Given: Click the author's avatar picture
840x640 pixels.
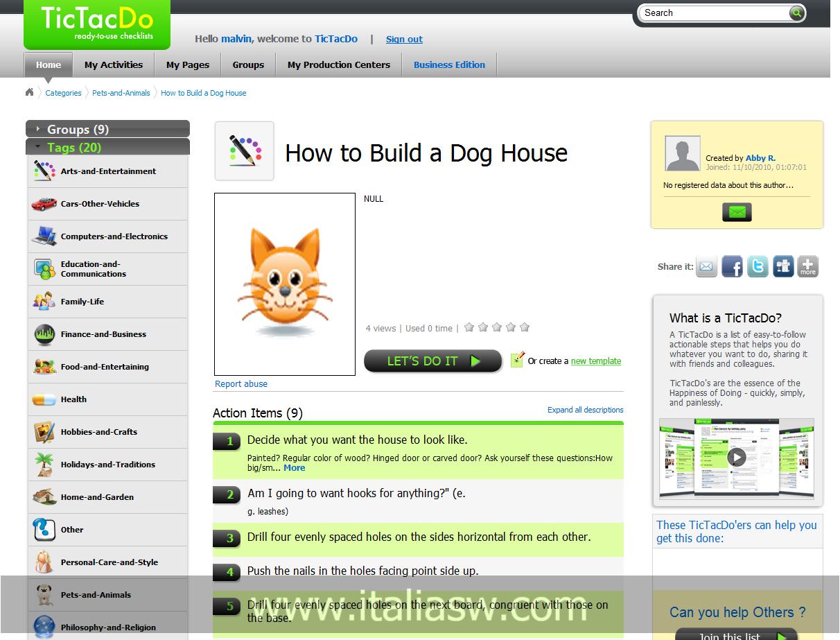Looking at the screenshot, I should point(683,153).
